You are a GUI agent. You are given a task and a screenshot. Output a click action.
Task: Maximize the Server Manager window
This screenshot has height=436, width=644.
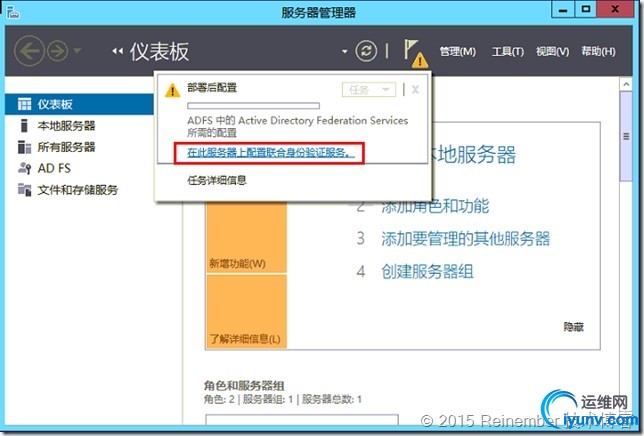pos(586,9)
